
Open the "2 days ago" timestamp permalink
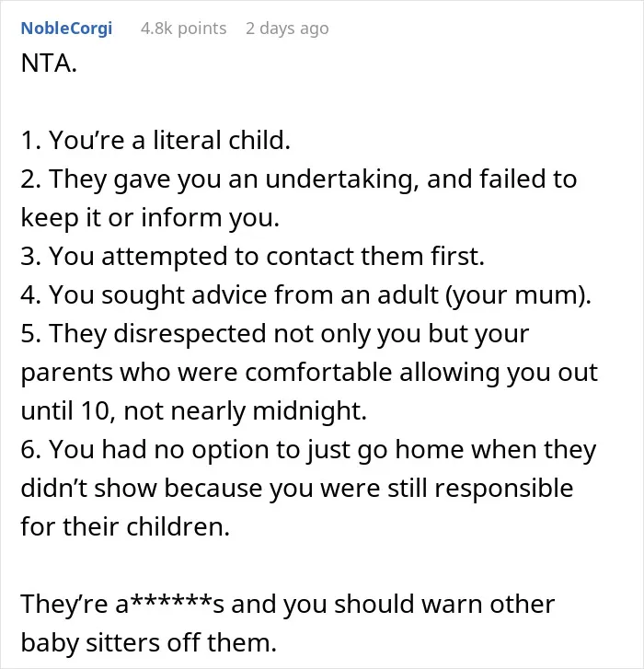pos(287,29)
